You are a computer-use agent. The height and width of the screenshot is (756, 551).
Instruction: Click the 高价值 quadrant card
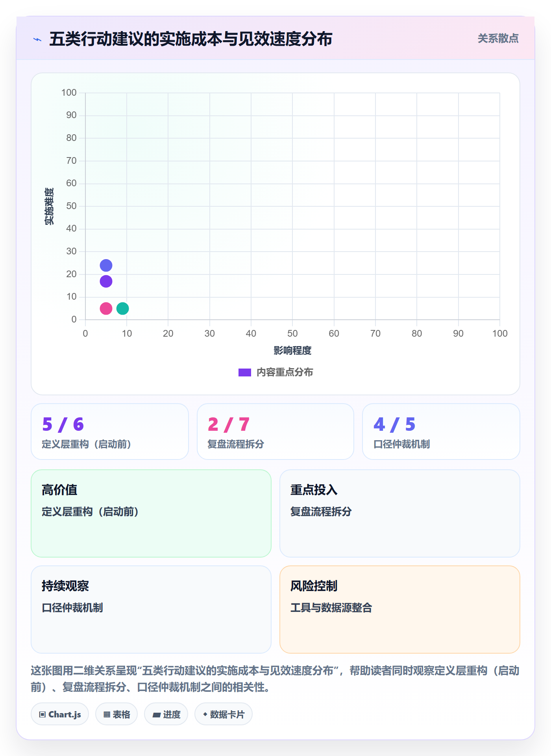click(x=151, y=513)
